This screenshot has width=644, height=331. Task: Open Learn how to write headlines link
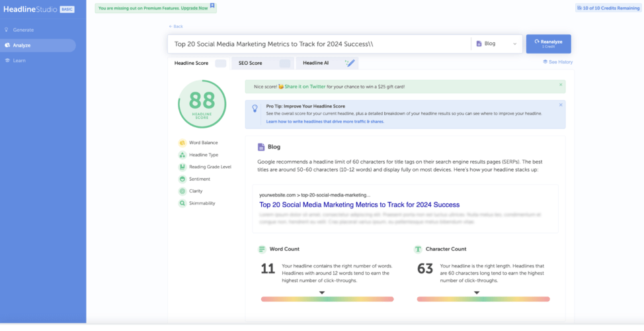click(x=325, y=122)
